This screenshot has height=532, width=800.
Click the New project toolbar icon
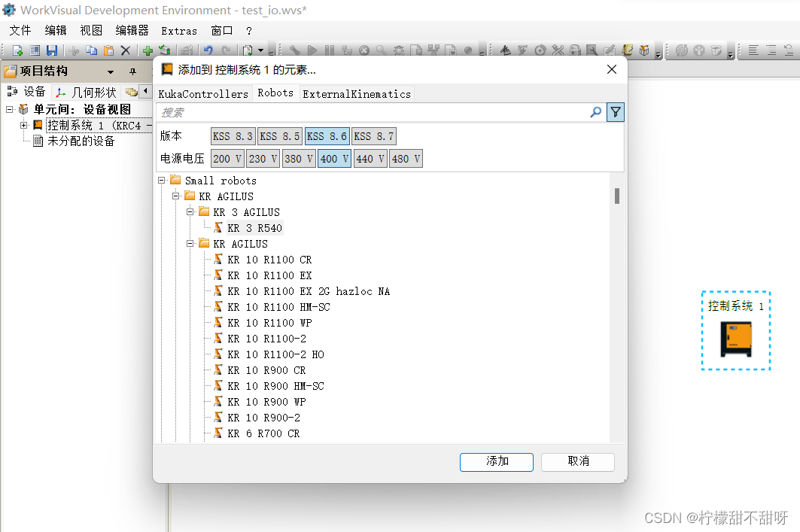[x=17, y=50]
